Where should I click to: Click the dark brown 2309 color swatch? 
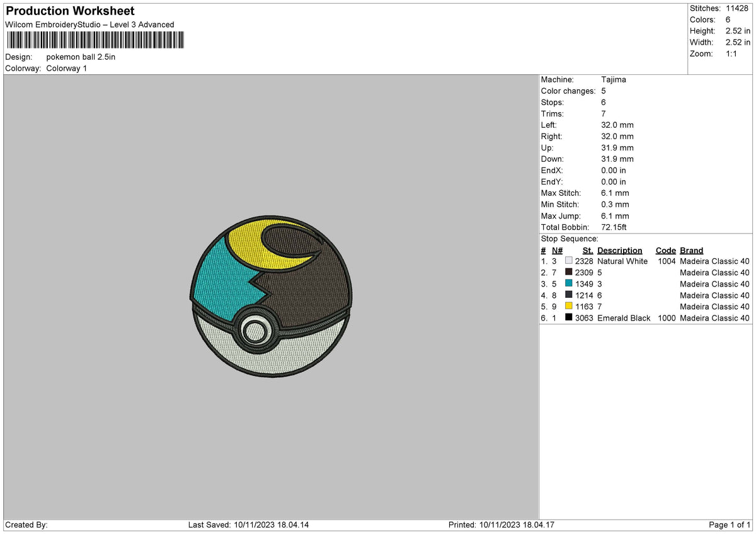click(x=569, y=272)
